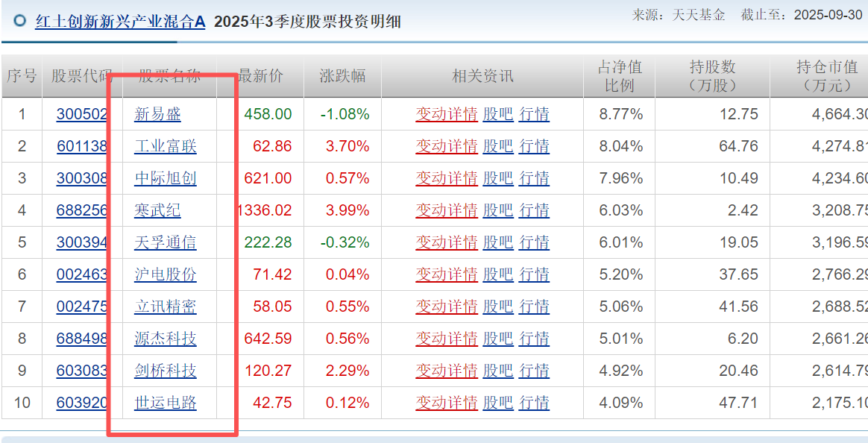Screen dimensions: 868x443
Task: Open the 沪电股份 stock name link
Action: [166, 274]
